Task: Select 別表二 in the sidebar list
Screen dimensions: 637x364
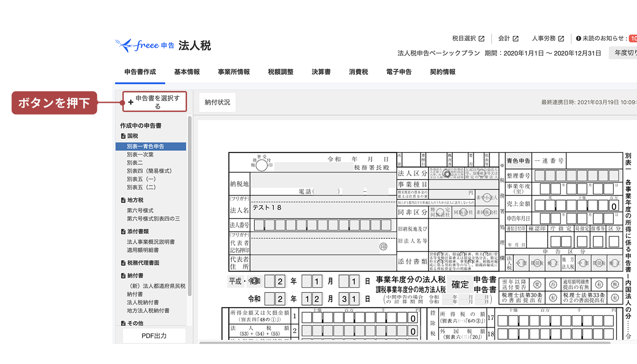Action: (136, 162)
